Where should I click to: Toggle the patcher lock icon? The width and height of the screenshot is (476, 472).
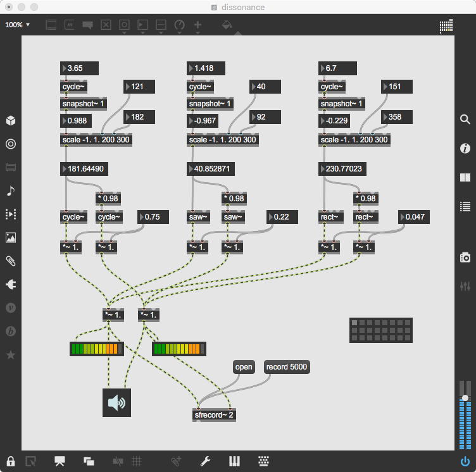click(x=11, y=461)
